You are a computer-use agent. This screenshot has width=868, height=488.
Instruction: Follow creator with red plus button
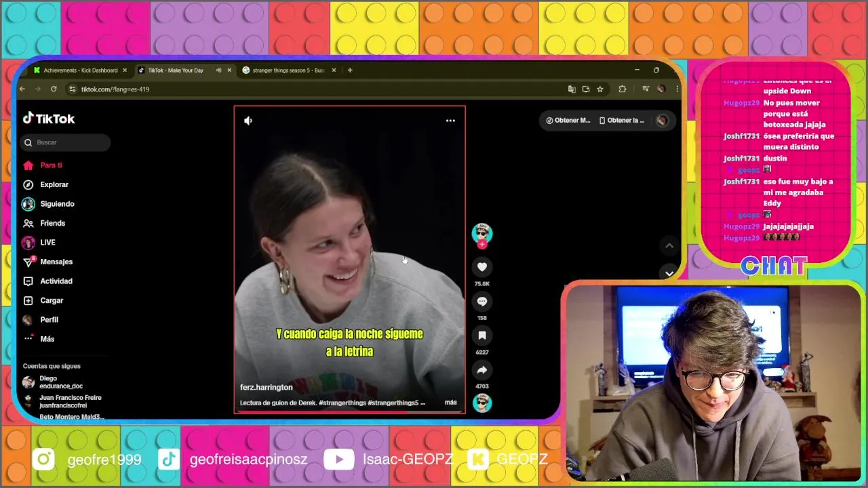pyautogui.click(x=482, y=245)
